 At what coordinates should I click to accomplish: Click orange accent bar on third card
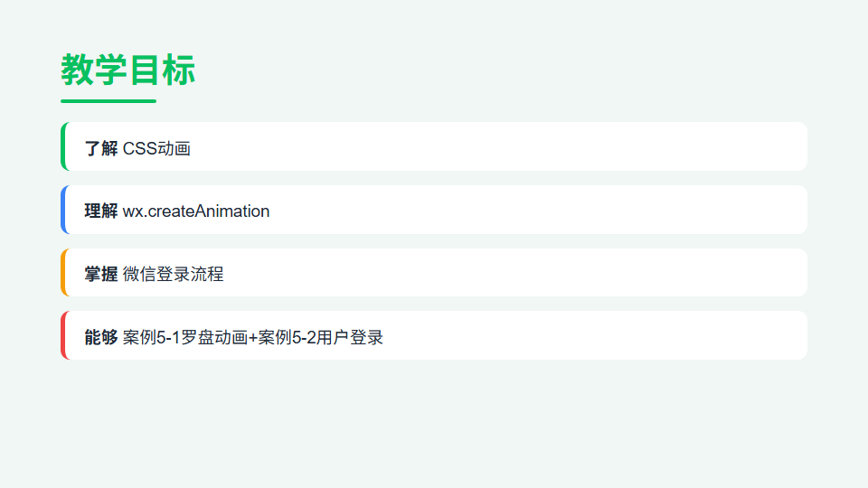pyautogui.click(x=63, y=273)
